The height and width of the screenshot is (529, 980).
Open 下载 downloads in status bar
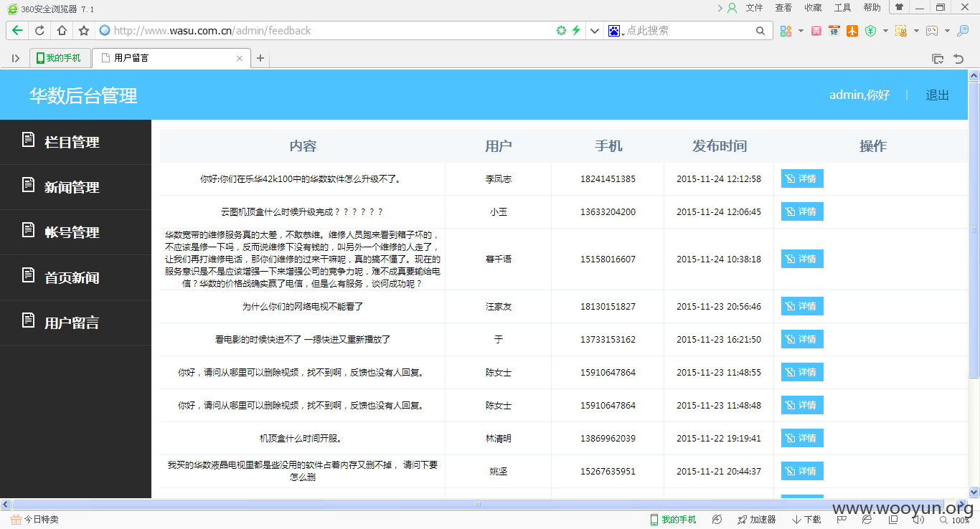pos(806,520)
